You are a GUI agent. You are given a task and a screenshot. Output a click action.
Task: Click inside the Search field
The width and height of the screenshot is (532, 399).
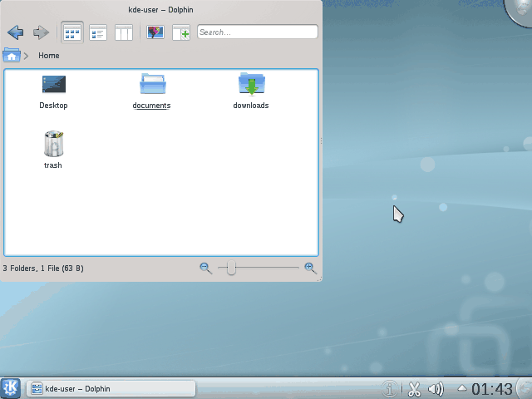tap(257, 32)
